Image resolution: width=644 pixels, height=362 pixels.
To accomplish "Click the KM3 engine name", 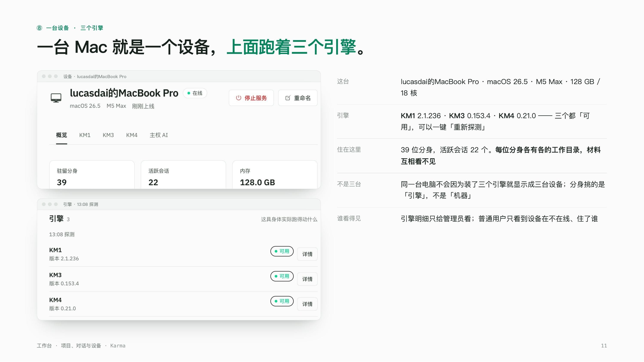I will pyautogui.click(x=56, y=275).
